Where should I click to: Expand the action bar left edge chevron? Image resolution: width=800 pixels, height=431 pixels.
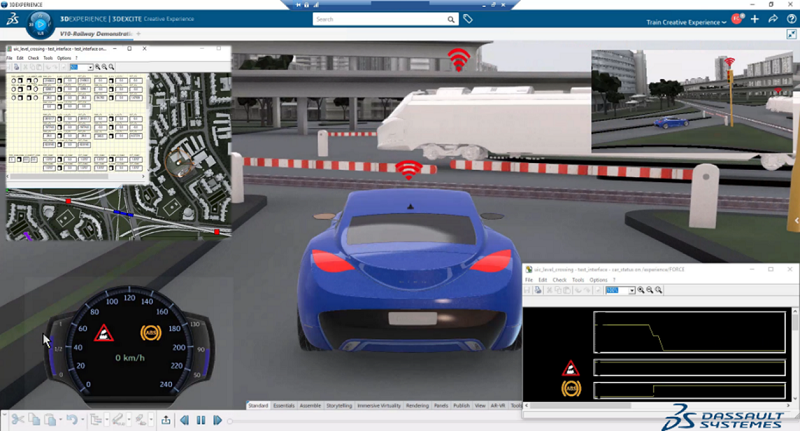coord(4,415)
